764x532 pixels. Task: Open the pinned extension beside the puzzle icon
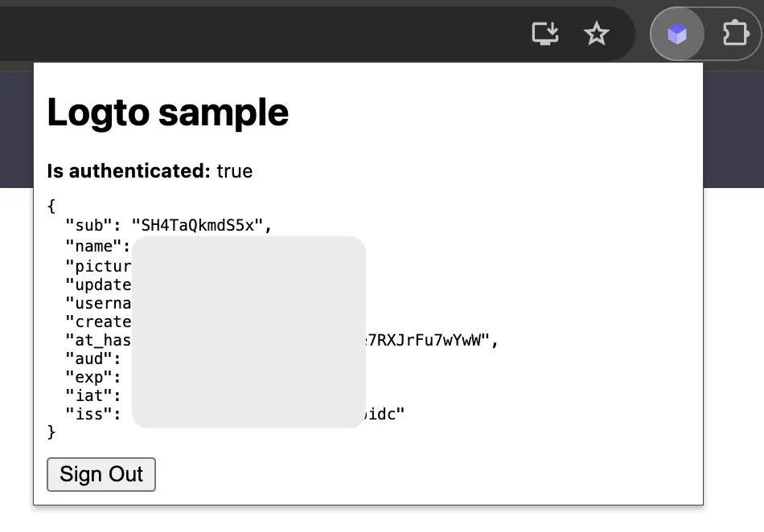click(x=677, y=34)
